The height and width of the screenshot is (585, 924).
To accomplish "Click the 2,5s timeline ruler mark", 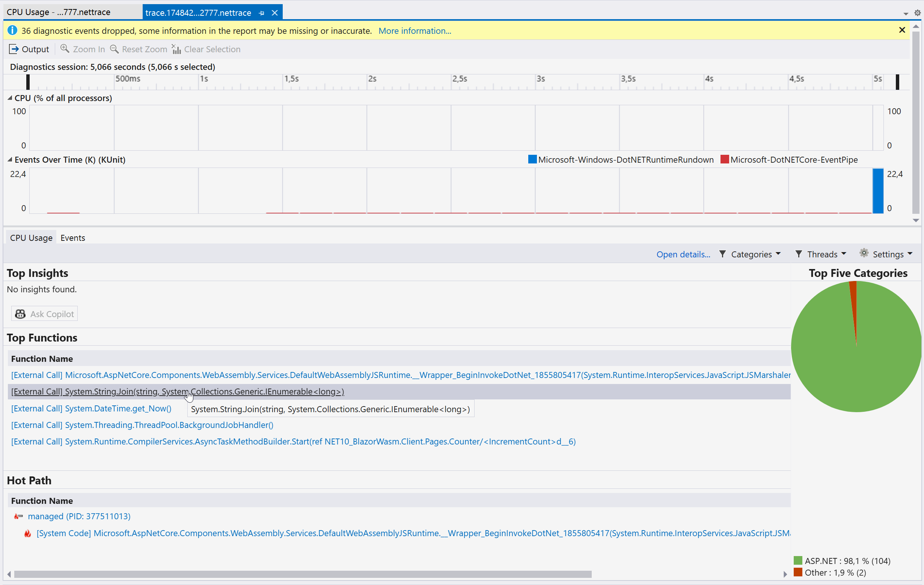I will (459, 79).
